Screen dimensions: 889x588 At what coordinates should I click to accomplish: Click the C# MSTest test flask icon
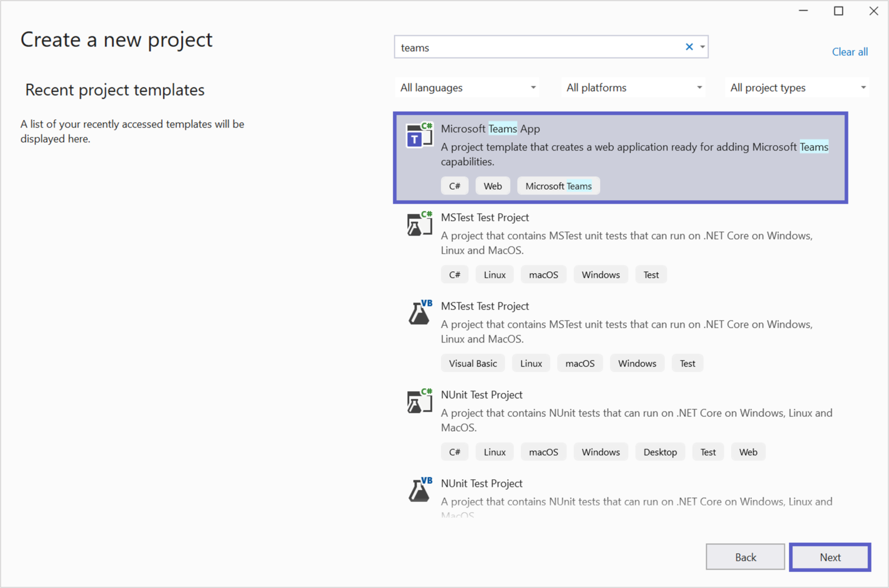[x=419, y=224]
